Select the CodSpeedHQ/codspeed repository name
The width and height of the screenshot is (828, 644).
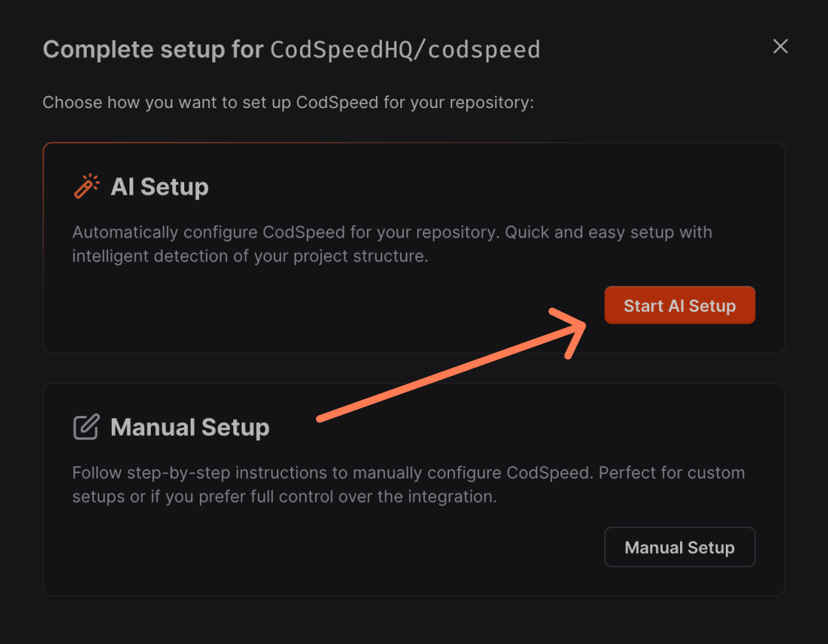pyautogui.click(x=405, y=50)
